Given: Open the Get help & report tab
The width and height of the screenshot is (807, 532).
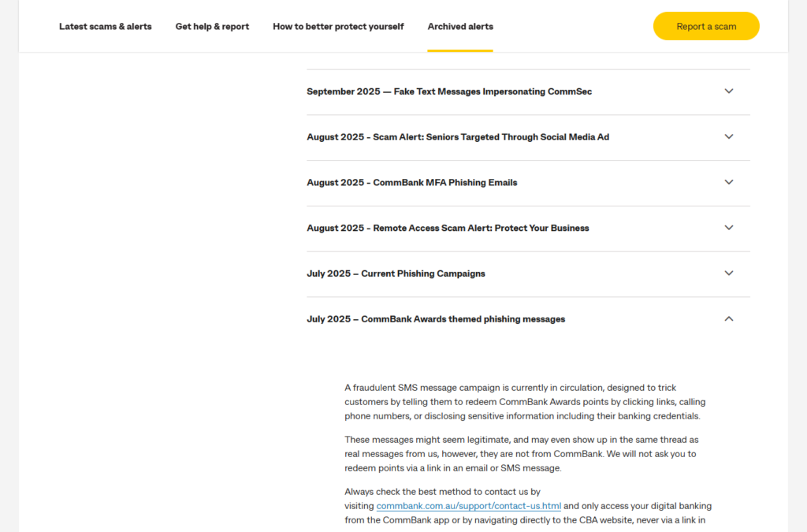Looking at the screenshot, I should coord(212,26).
